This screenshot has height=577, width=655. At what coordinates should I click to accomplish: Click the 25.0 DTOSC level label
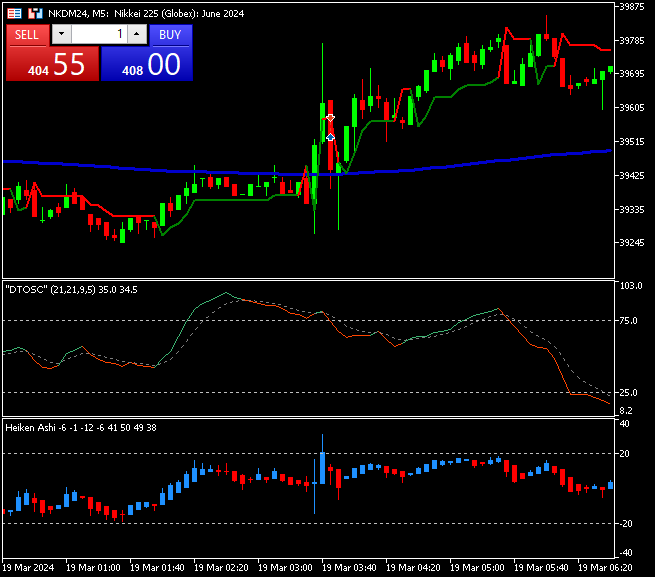[x=629, y=392]
